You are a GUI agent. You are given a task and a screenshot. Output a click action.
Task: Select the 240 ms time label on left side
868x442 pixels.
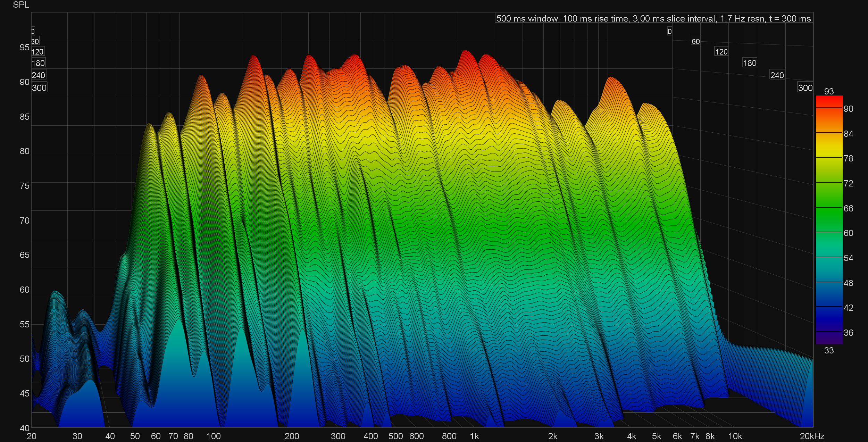38,75
